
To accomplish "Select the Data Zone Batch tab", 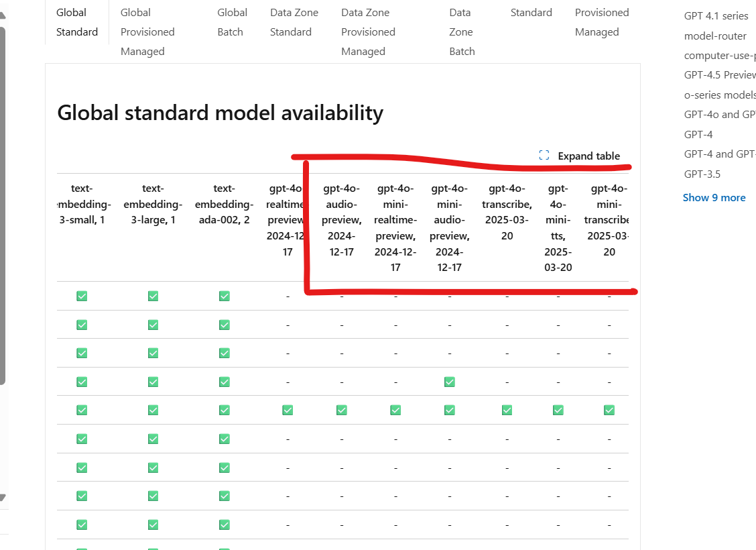I will click(x=462, y=32).
